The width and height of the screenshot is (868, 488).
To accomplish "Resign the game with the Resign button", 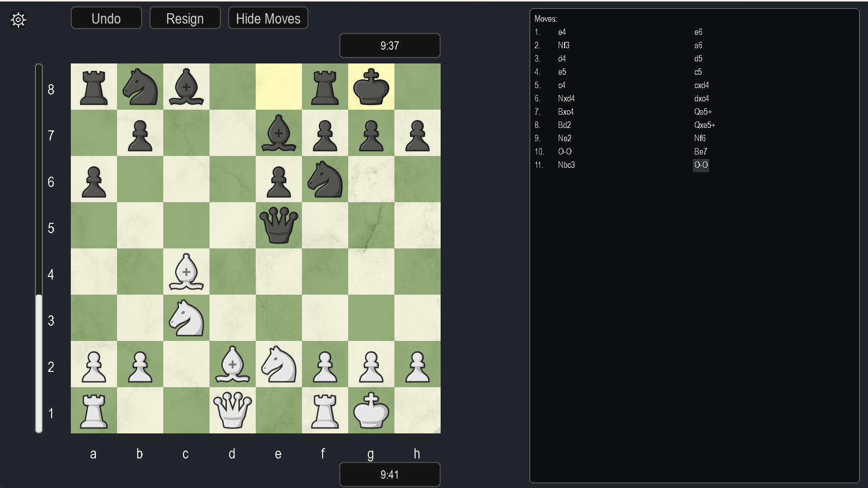I will 185,18.
